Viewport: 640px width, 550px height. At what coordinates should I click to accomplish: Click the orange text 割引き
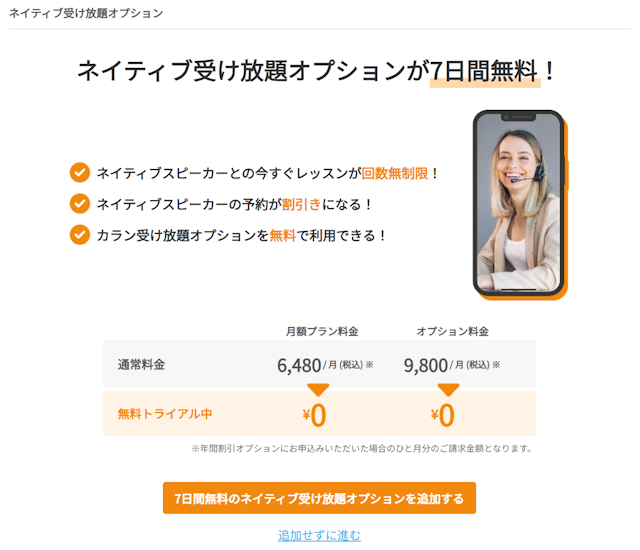(x=302, y=204)
